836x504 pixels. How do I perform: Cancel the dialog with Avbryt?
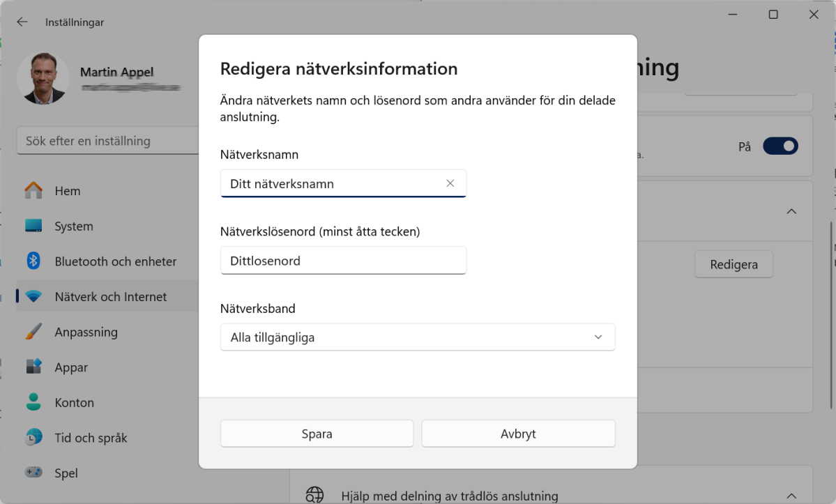tap(518, 433)
